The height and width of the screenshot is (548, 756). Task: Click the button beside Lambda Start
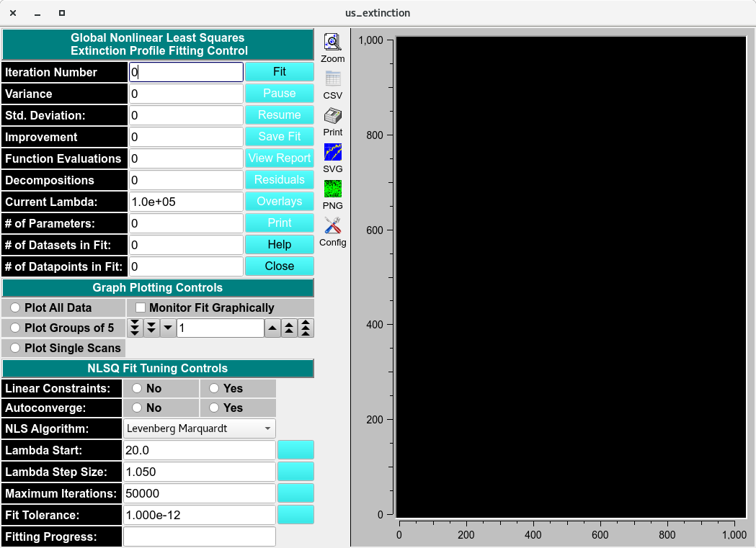(295, 450)
